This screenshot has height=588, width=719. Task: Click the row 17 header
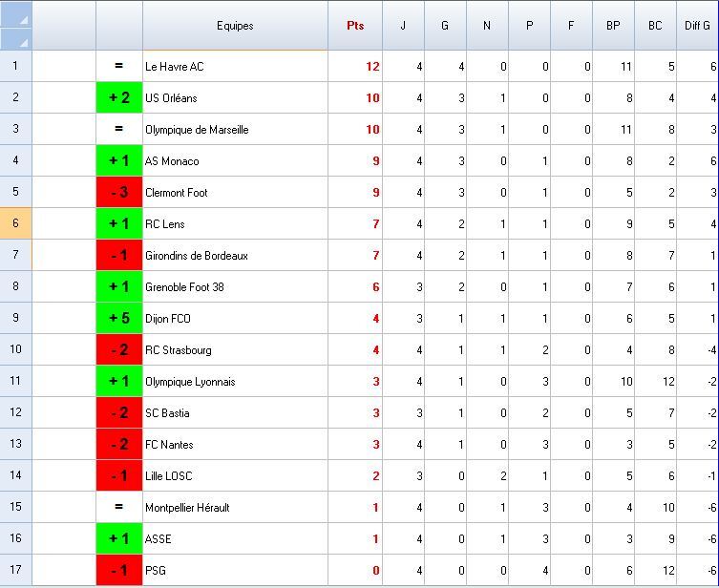point(15,570)
